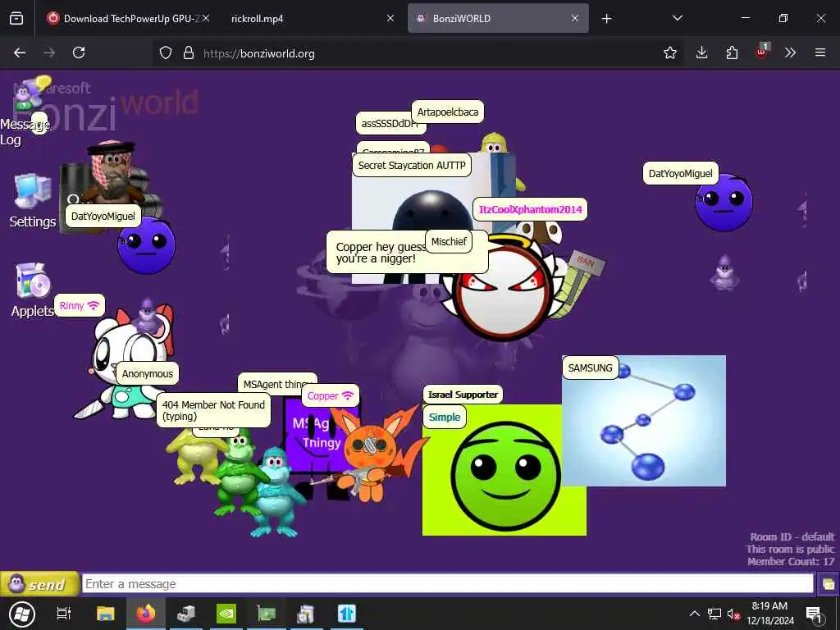Click the Rinny name tag
The image size is (840, 630).
pos(80,306)
